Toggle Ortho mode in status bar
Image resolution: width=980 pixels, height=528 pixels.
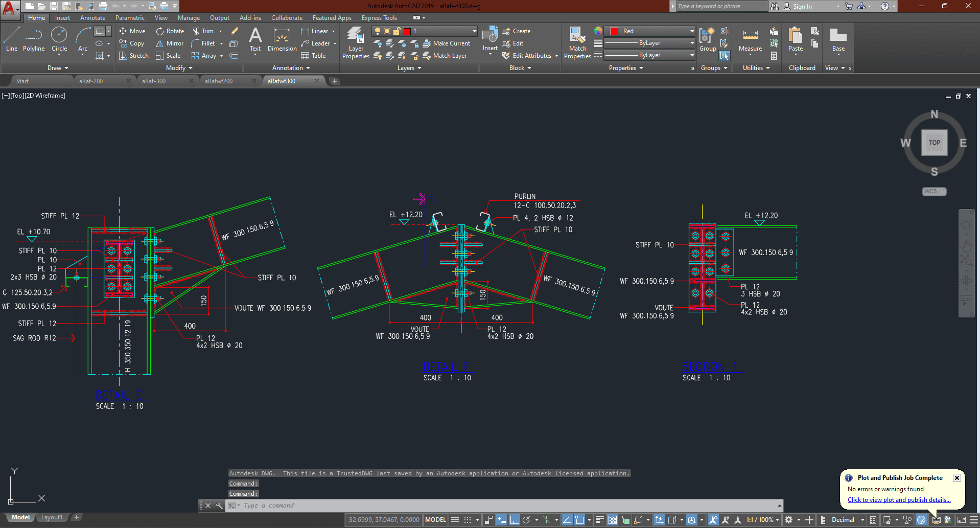514,520
